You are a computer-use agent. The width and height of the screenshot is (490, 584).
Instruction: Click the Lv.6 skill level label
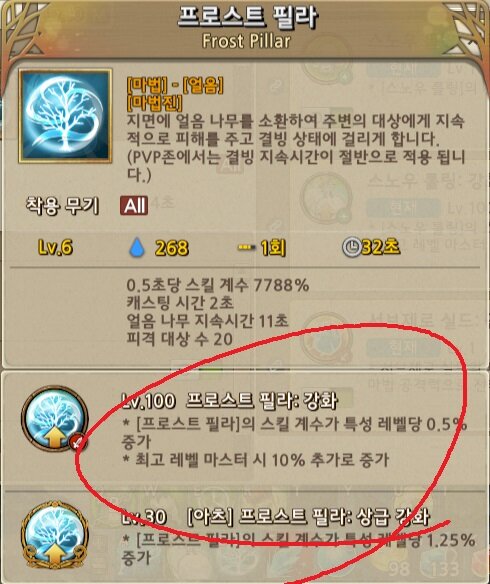pyautogui.click(x=55, y=247)
